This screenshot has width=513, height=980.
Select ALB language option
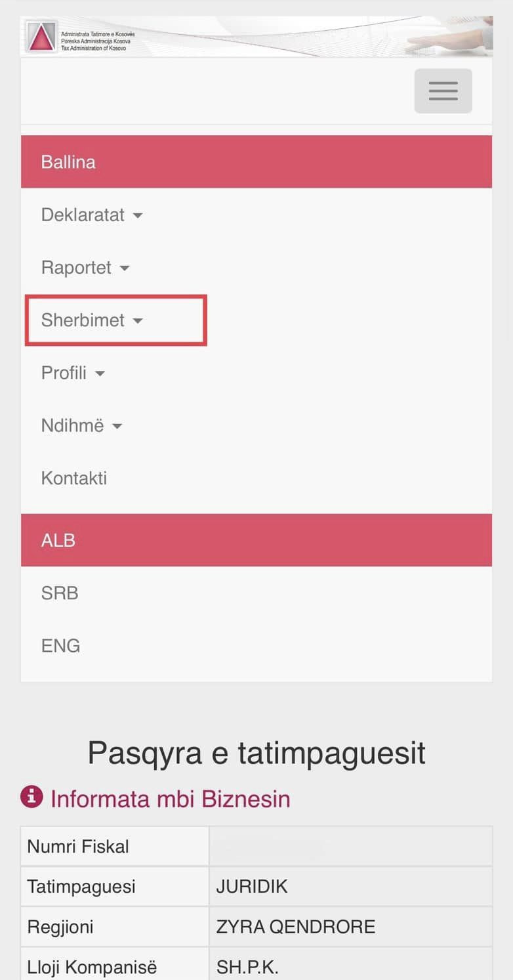[x=58, y=540]
